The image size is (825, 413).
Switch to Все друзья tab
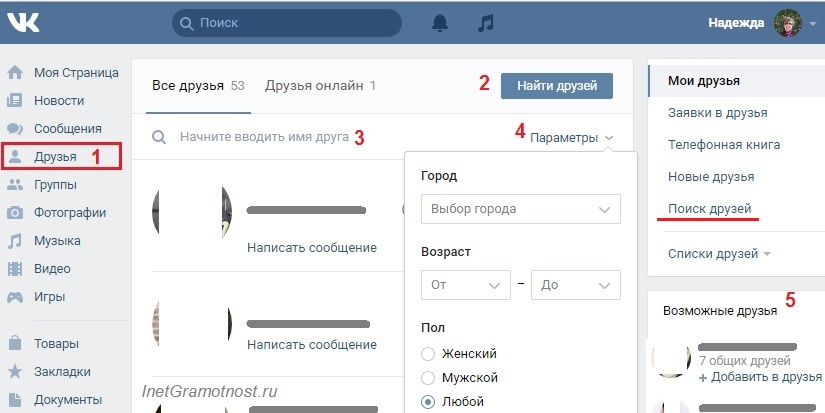[198, 86]
